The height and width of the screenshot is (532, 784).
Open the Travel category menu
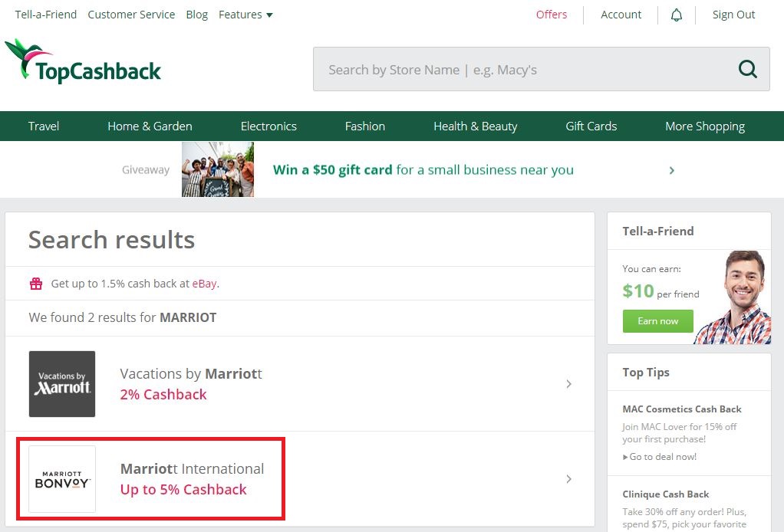point(44,126)
